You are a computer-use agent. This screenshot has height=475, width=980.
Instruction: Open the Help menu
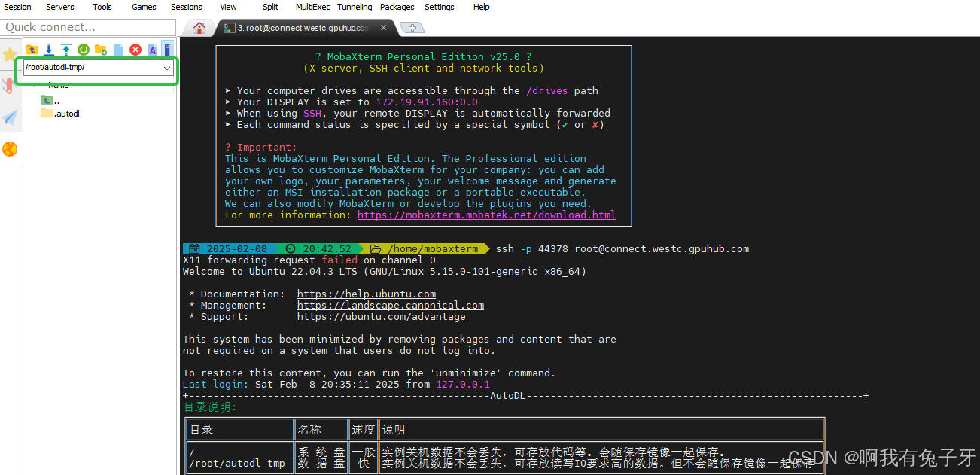point(482,7)
